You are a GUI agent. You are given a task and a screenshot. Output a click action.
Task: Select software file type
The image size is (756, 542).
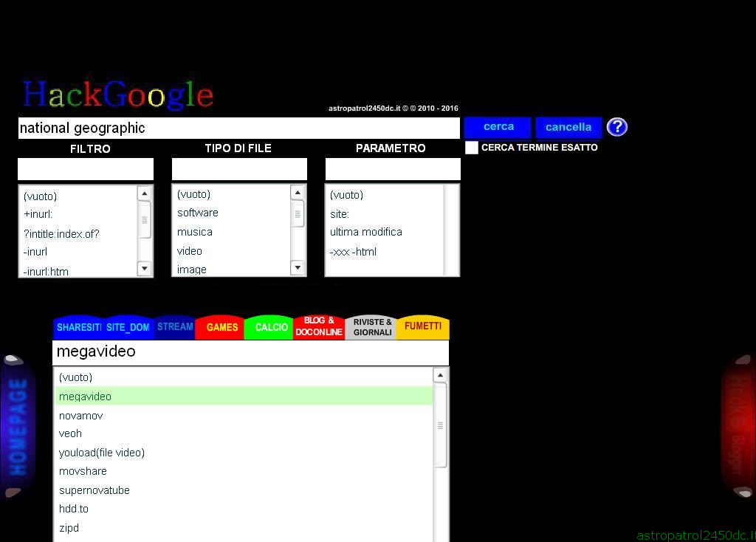click(233, 213)
